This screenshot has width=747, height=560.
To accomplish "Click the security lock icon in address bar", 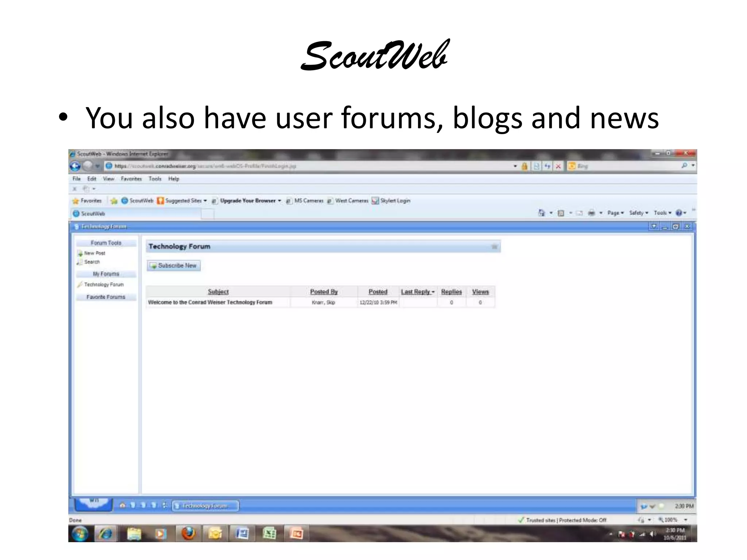I will point(525,166).
